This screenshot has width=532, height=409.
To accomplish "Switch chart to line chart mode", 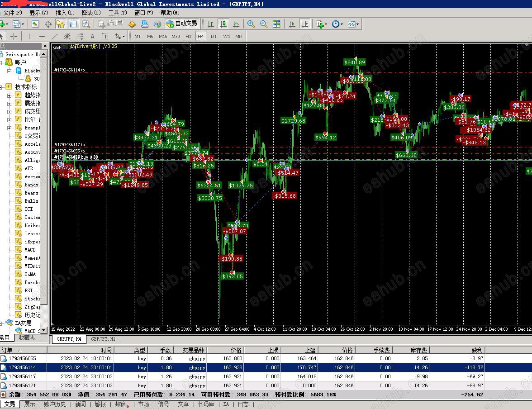I will coord(236,24).
